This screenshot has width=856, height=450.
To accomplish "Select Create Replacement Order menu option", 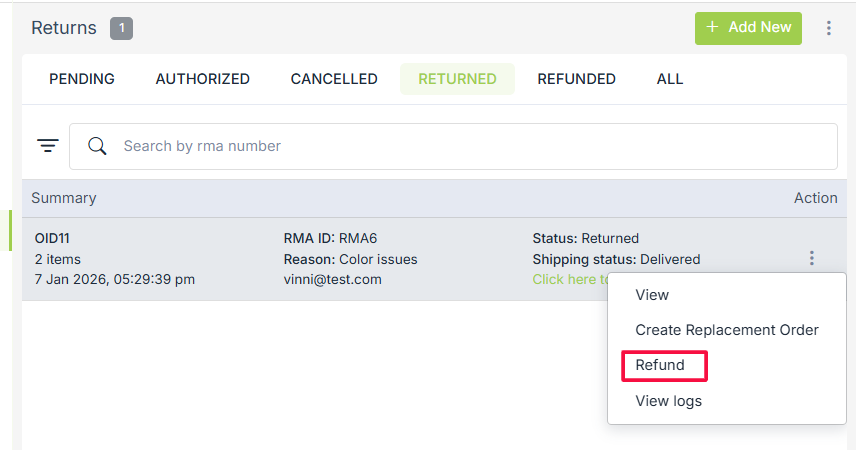I will [727, 330].
